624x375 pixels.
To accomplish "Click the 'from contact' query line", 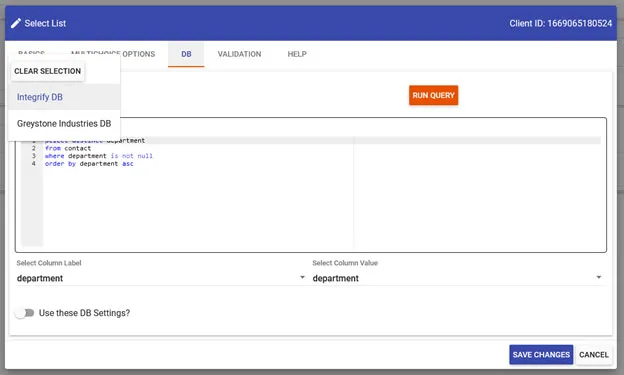I will [x=68, y=148].
